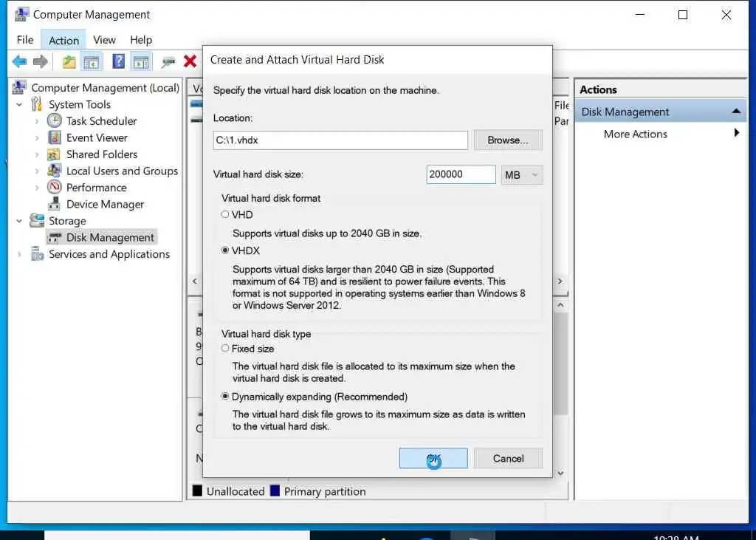Expand the Event Viewer node
Viewport: 756px width, 540px height.
(37, 138)
